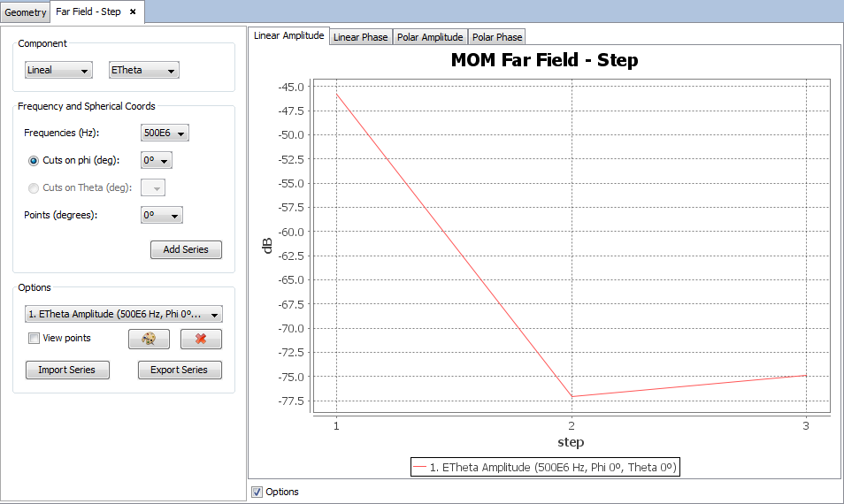Viewport: 844px width, 504px height.
Task: Expand the ETheta Amplitude series dropdown
Action: tap(123, 314)
